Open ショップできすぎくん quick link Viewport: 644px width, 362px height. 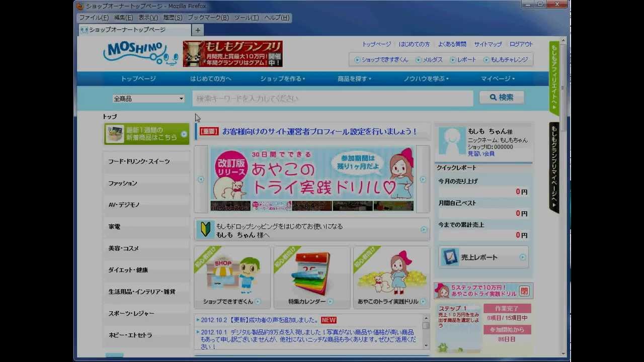[x=381, y=59]
